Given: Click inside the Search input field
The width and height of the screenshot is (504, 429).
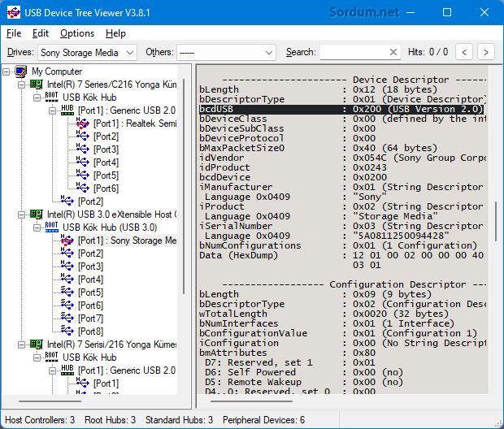Looking at the screenshot, I should coord(354,52).
